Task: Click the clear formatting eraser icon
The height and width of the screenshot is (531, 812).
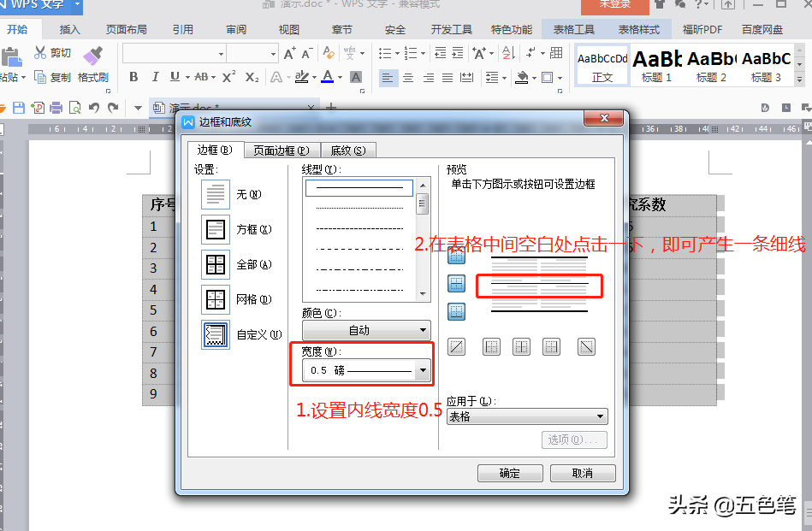Action: [x=329, y=52]
